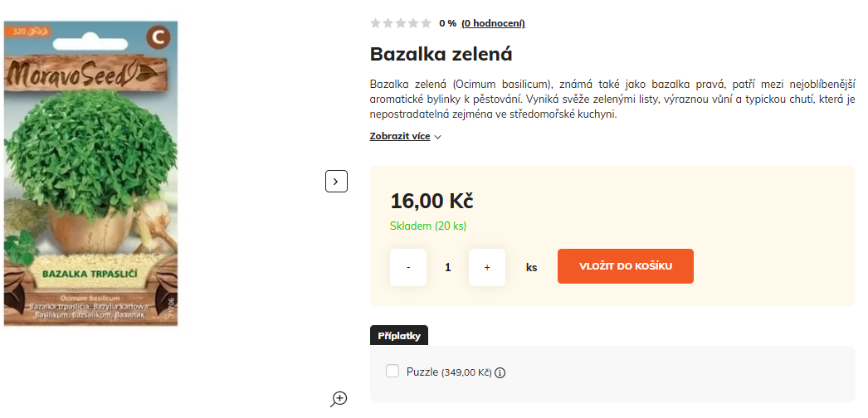Enable the Puzzle surcharge checkbox
Viewport: 868px width, 418px height.
tap(393, 371)
